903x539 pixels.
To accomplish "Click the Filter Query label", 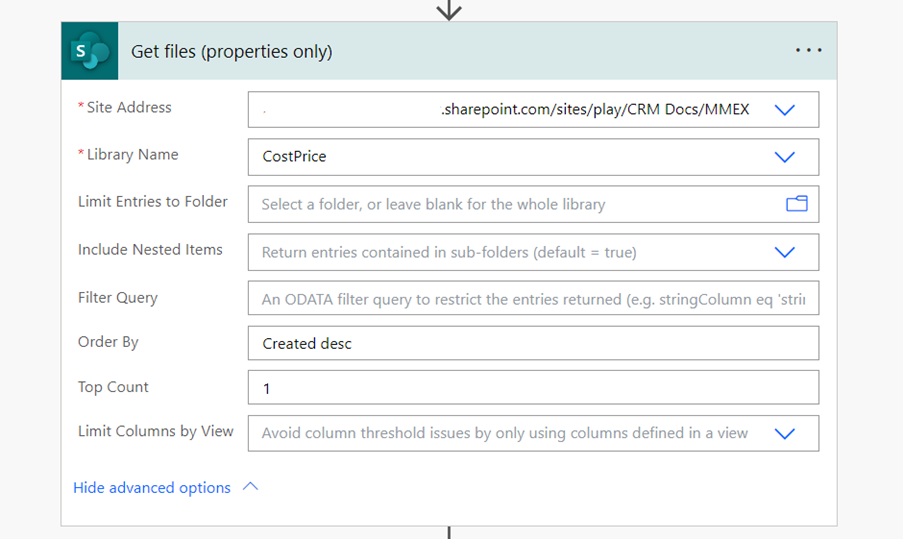I will [118, 298].
